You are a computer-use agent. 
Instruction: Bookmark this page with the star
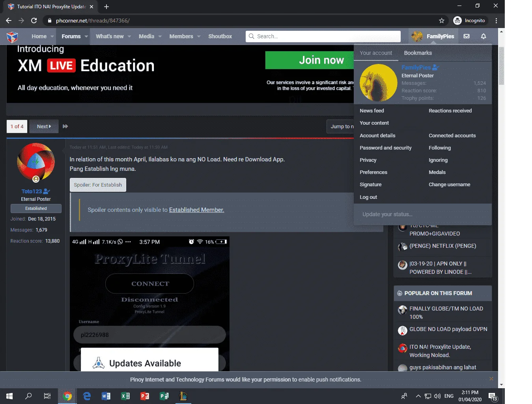tap(442, 21)
